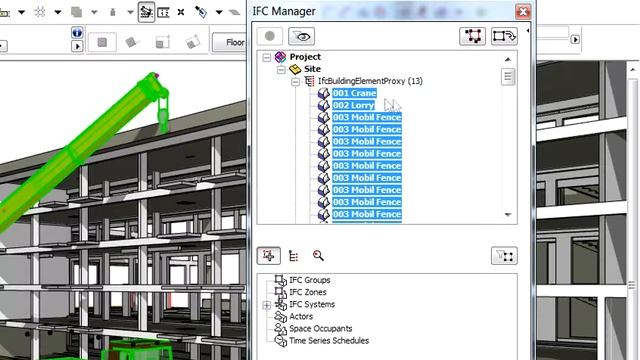Select Space Occupants in the lower list

[x=320, y=329]
